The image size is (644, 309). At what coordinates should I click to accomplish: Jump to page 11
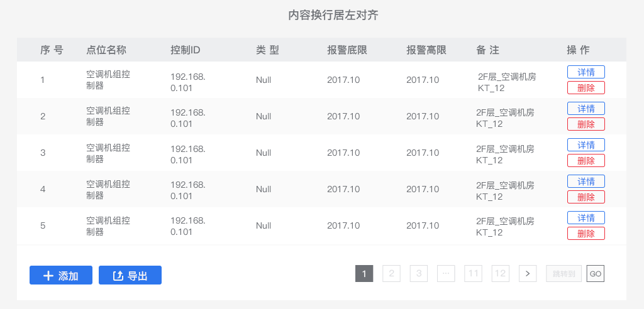pyautogui.click(x=473, y=273)
